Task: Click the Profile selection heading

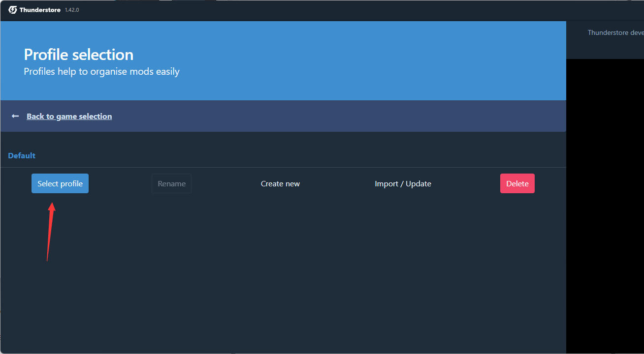Action: tap(79, 54)
